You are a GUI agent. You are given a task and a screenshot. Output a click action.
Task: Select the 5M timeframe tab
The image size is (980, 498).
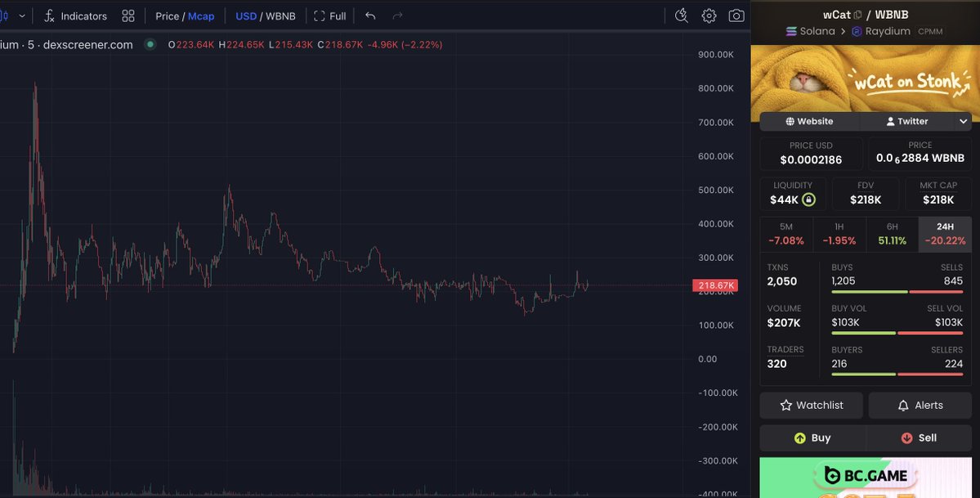[786, 234]
